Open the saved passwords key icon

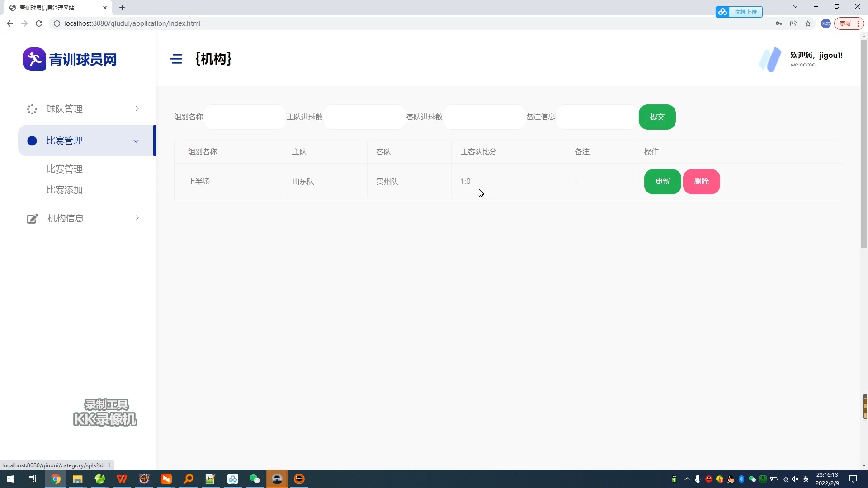click(779, 23)
